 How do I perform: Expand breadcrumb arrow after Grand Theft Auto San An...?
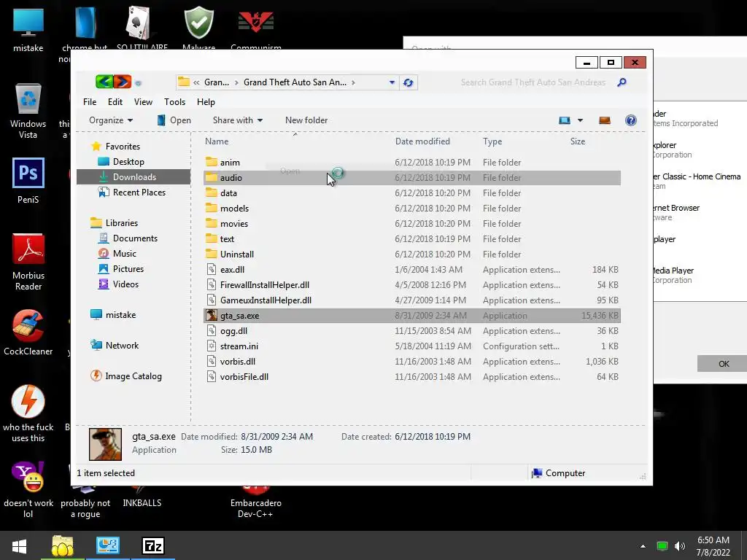pos(353,82)
